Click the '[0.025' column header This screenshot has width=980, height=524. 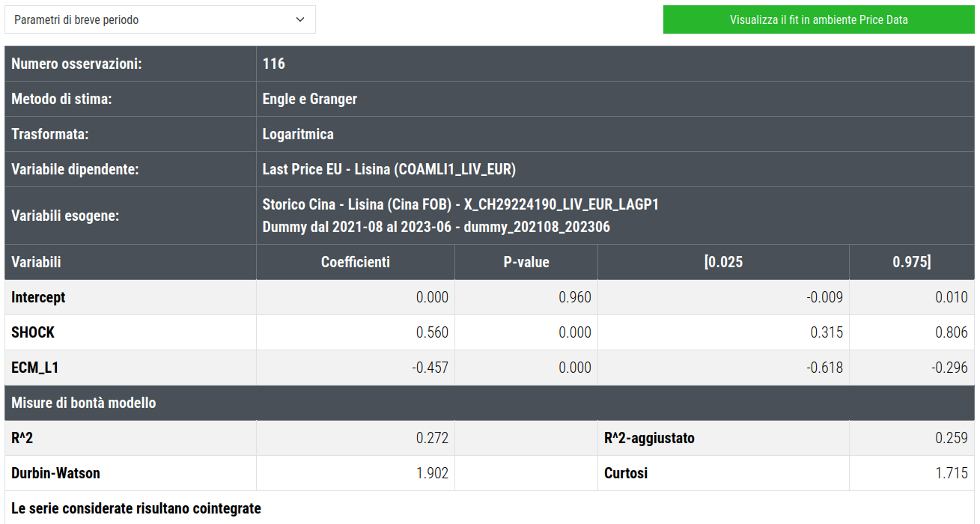pos(724,262)
